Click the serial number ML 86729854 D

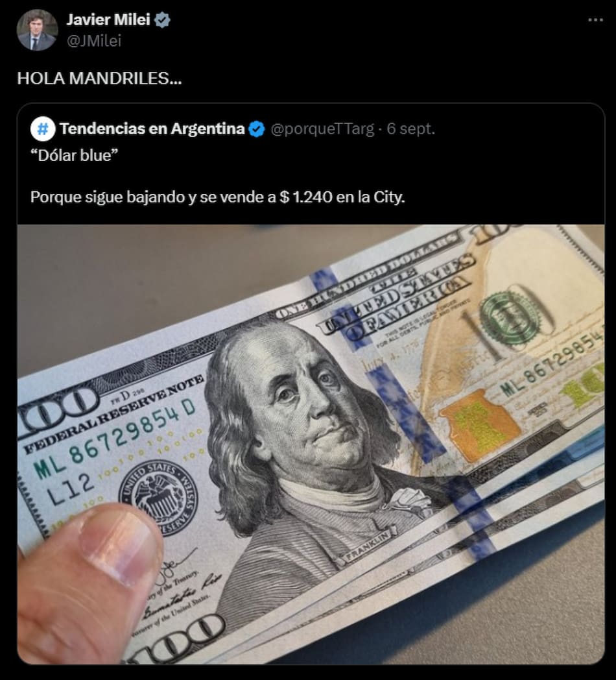click(115, 437)
